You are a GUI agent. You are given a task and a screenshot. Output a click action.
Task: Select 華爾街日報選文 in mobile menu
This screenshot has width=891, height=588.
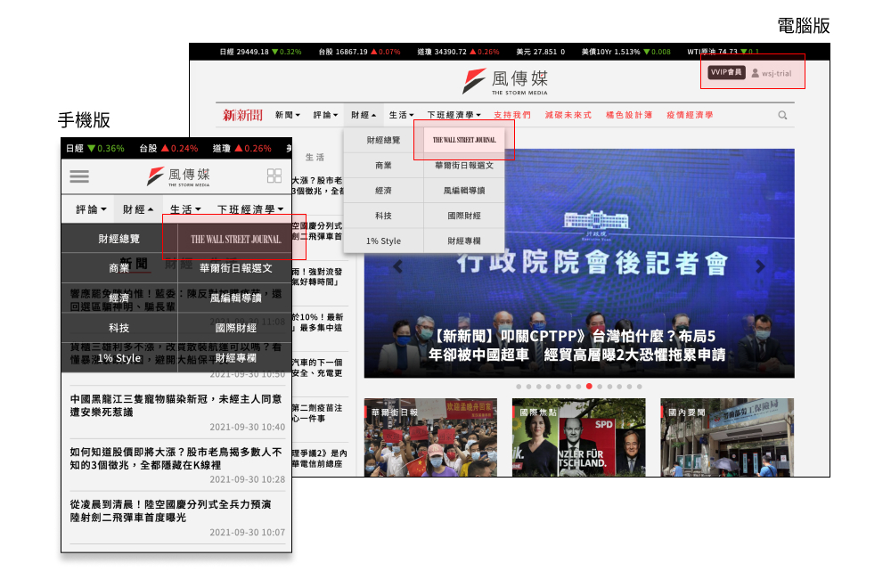tap(236, 268)
